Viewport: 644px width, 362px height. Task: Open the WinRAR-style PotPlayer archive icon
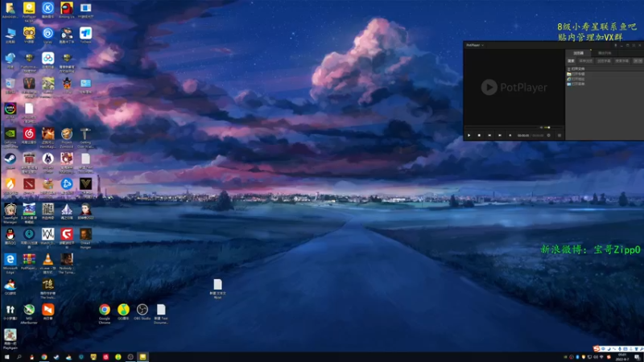[29, 261]
